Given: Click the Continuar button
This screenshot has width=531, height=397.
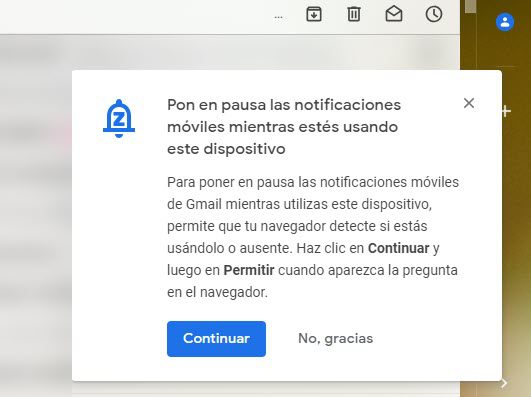Looking at the screenshot, I should pyautogui.click(x=216, y=339).
